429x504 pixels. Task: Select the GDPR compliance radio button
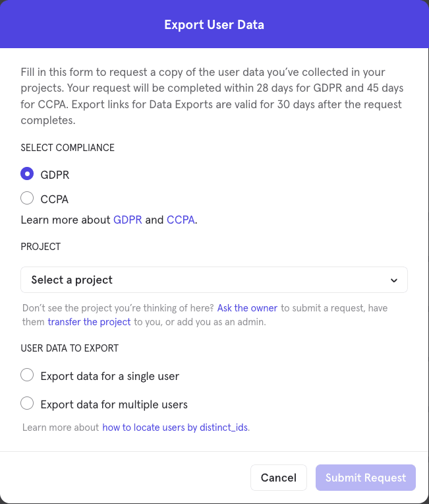(x=27, y=174)
